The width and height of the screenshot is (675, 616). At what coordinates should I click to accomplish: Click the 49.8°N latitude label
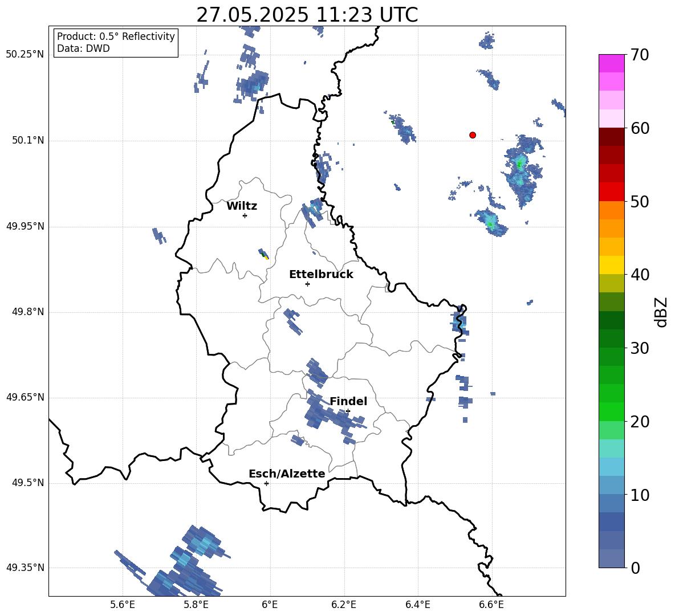click(x=28, y=312)
